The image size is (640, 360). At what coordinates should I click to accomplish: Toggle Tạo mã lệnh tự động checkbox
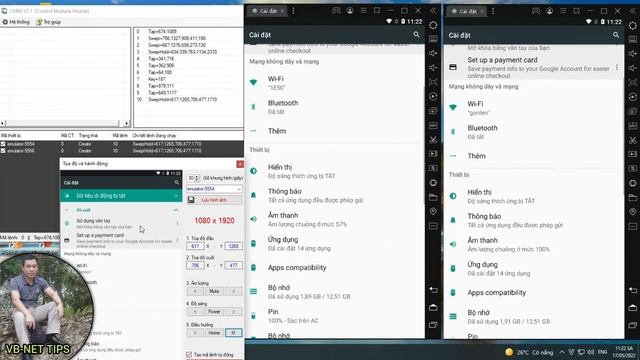[x=189, y=354]
